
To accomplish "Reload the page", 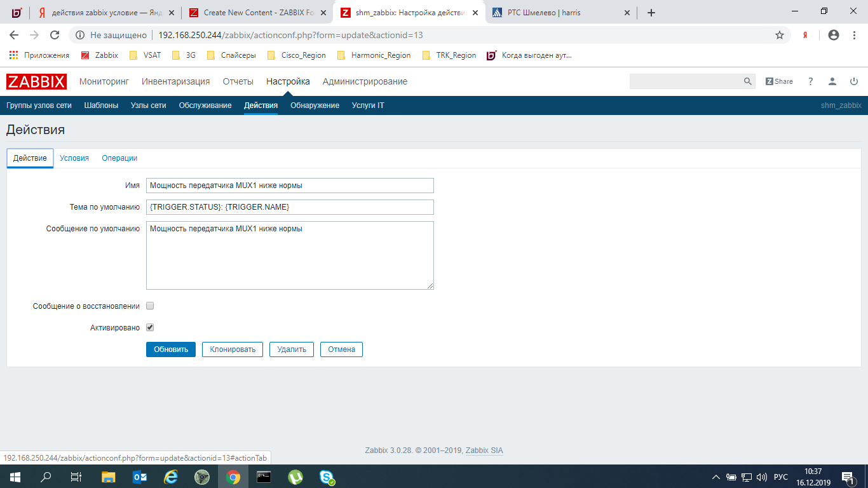I will (55, 35).
